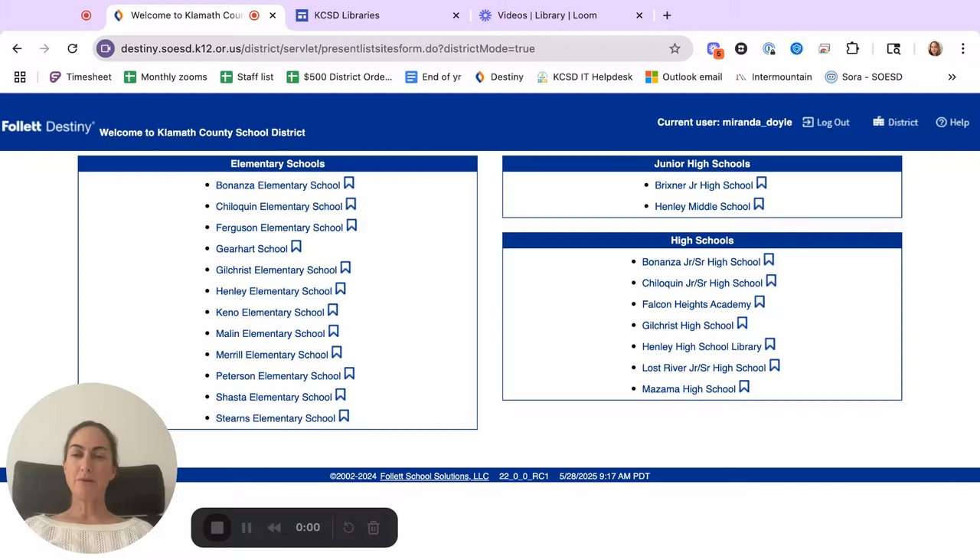980x560 pixels.
Task: Open Lost River Jr/Sr High School link
Action: pos(704,368)
